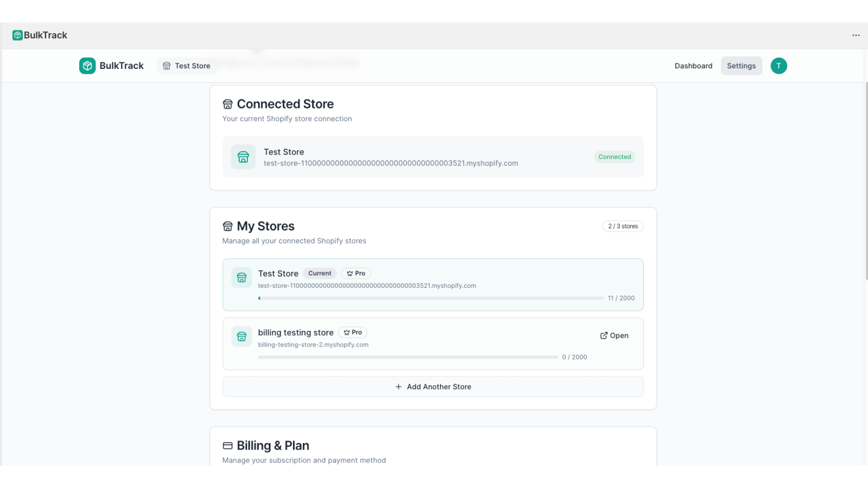
Task: Click the credit card icon beside Billing & Plan
Action: (227, 445)
